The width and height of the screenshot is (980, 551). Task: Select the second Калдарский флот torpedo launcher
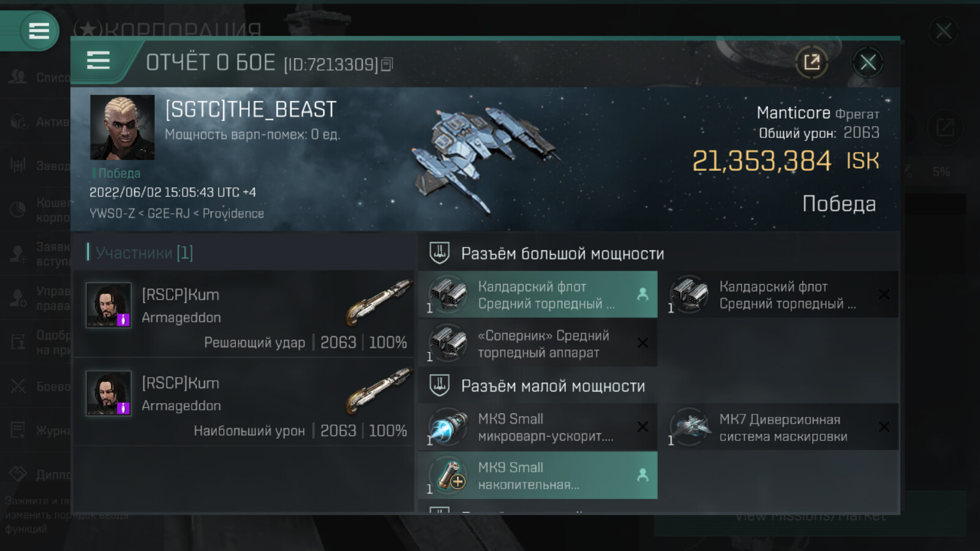coord(779,294)
